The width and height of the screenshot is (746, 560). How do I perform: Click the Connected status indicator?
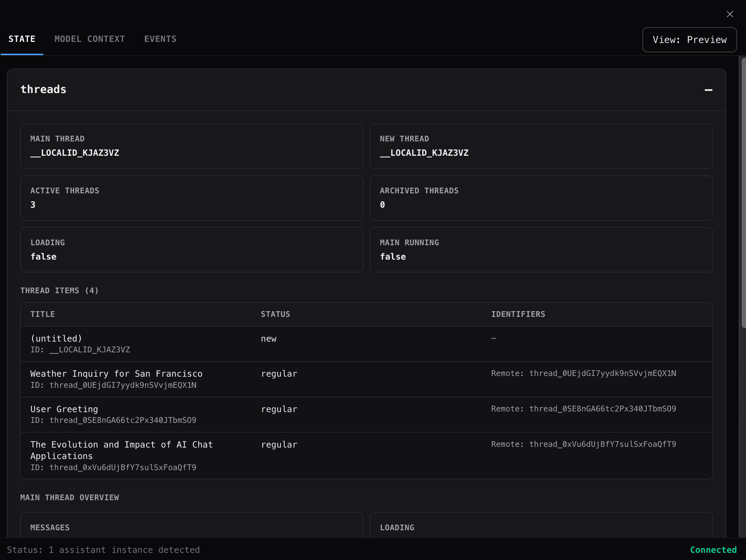click(x=713, y=550)
